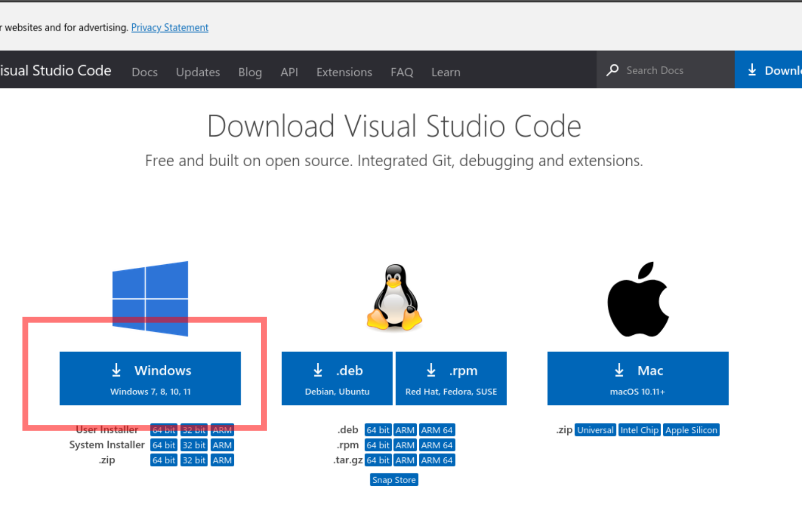Screen dimensions: 802x532
Task: Go to the Visual Studio Code home link
Action: (55, 70)
